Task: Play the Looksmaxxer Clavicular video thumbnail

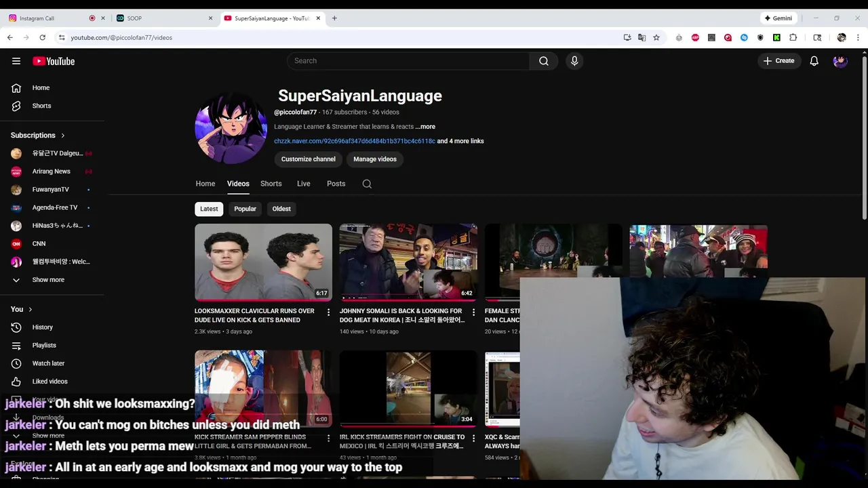Action: tap(263, 262)
